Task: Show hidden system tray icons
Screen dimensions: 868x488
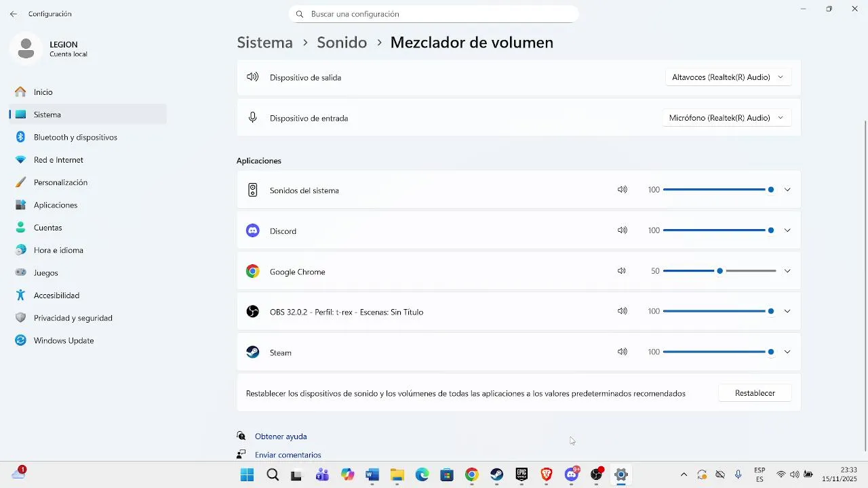Action: tap(684, 474)
